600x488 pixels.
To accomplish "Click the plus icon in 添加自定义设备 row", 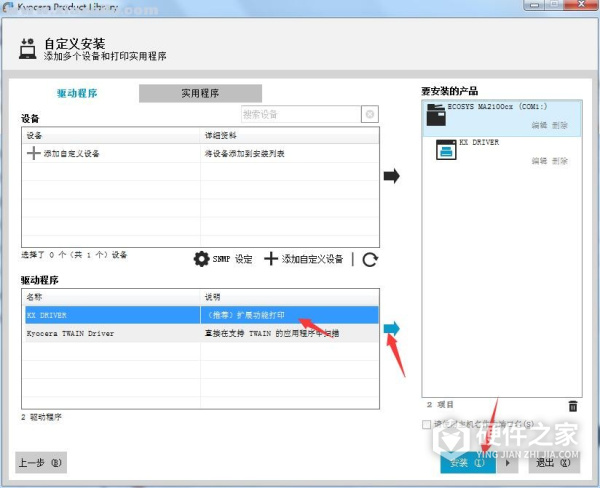I will [34, 153].
